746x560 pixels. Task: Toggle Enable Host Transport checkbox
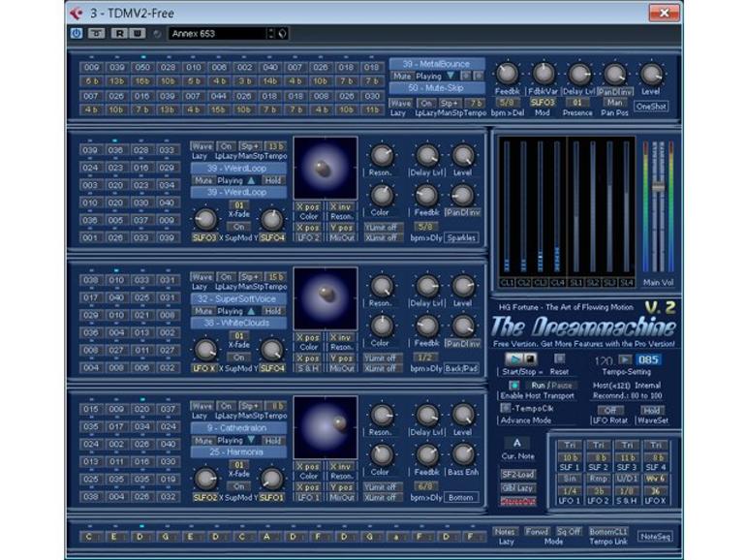(513, 385)
